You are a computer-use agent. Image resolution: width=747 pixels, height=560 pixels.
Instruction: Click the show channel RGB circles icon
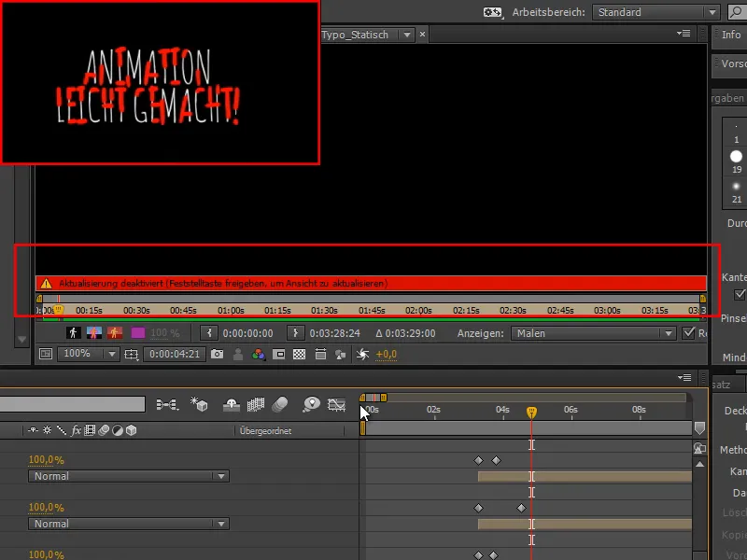259,354
